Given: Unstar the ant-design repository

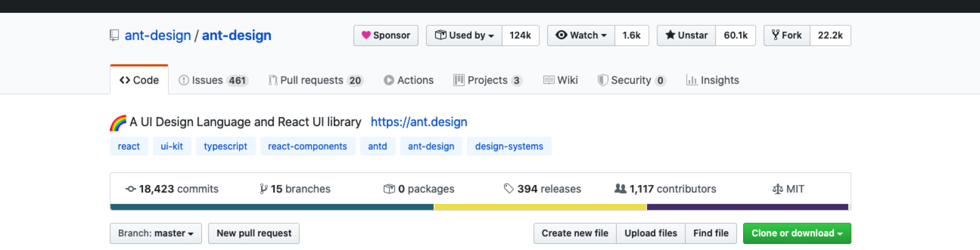Looking at the screenshot, I should [686, 35].
